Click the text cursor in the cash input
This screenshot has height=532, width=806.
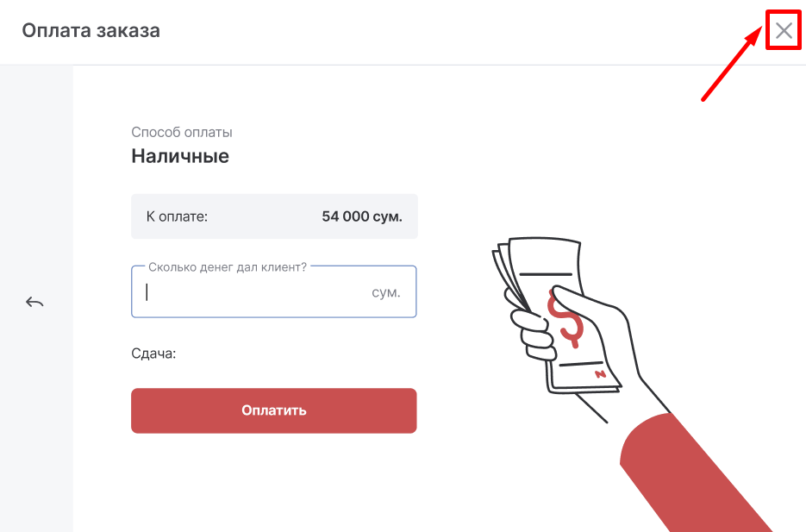point(147,292)
